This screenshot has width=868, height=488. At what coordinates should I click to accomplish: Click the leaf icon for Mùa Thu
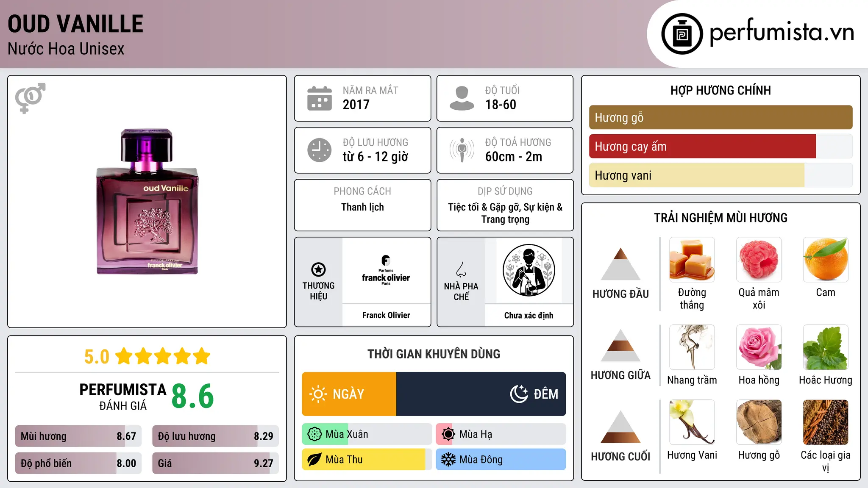(314, 460)
